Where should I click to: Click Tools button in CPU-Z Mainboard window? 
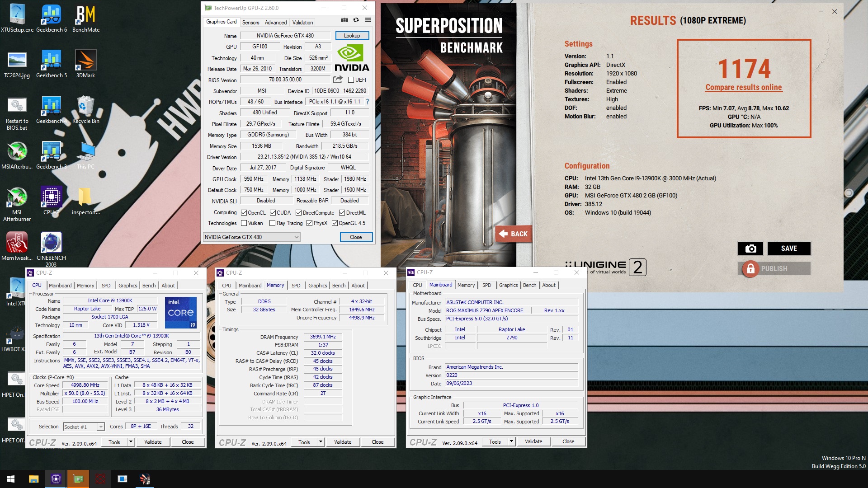495,441
